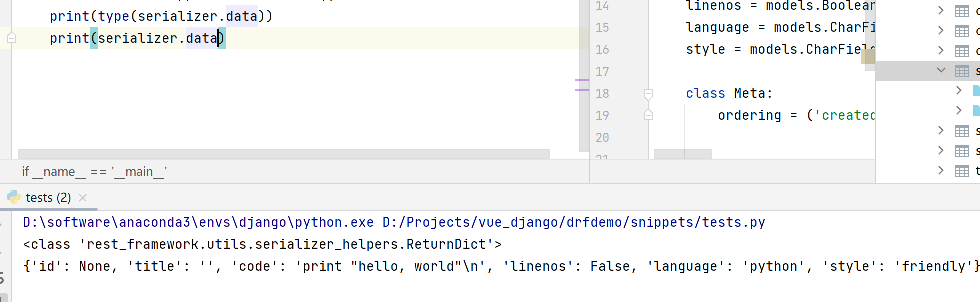Click the table icon of the highlighted tree row
The height and width of the screenshot is (302, 980).
pos(961,71)
